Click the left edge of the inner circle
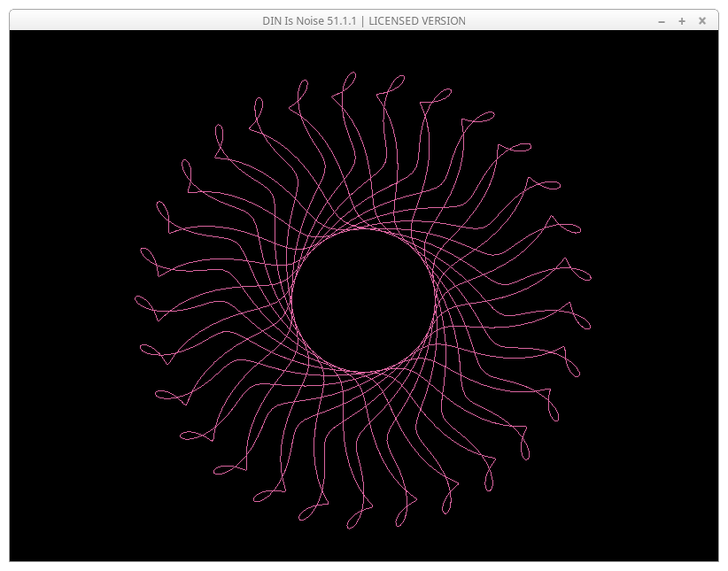 click(x=292, y=300)
